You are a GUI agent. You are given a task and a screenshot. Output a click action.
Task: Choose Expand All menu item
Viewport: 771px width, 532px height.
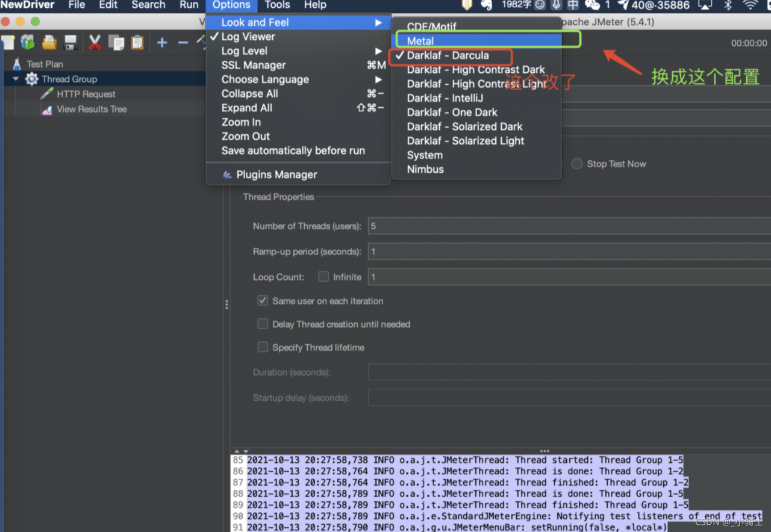click(299, 108)
